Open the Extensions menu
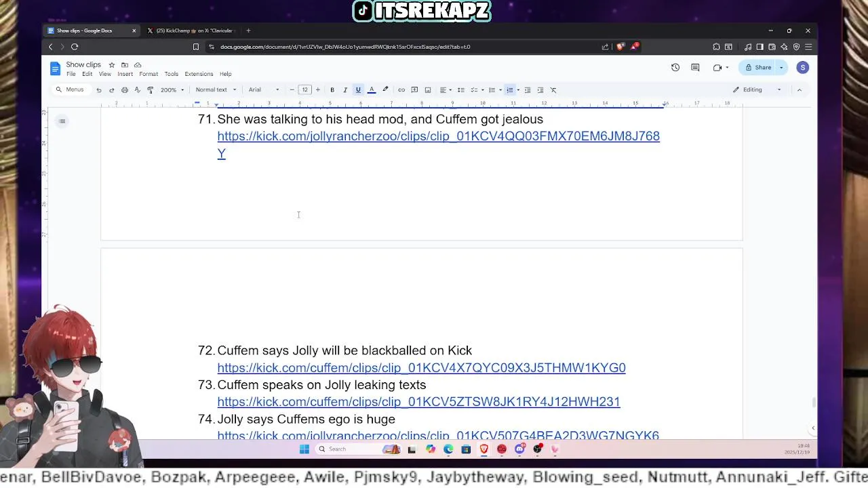The width and height of the screenshot is (868, 488). [x=199, y=75]
